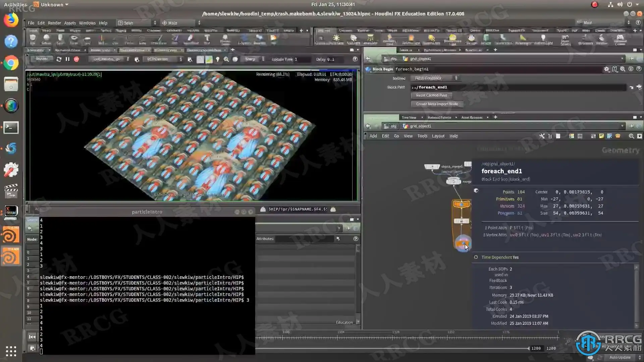The width and height of the screenshot is (644, 362).
Task: Switch to the Material Palette tab
Action: (439, 117)
